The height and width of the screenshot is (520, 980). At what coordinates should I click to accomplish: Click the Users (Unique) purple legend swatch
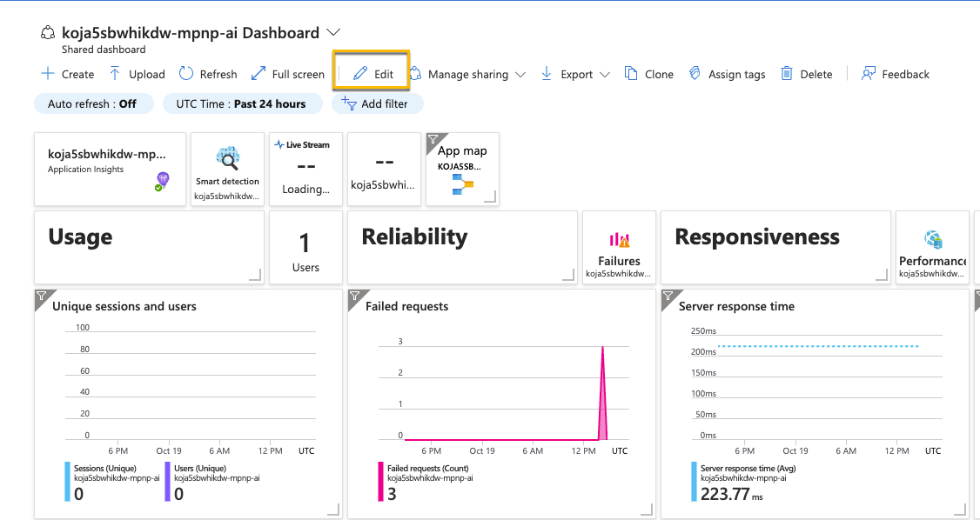pos(167,481)
